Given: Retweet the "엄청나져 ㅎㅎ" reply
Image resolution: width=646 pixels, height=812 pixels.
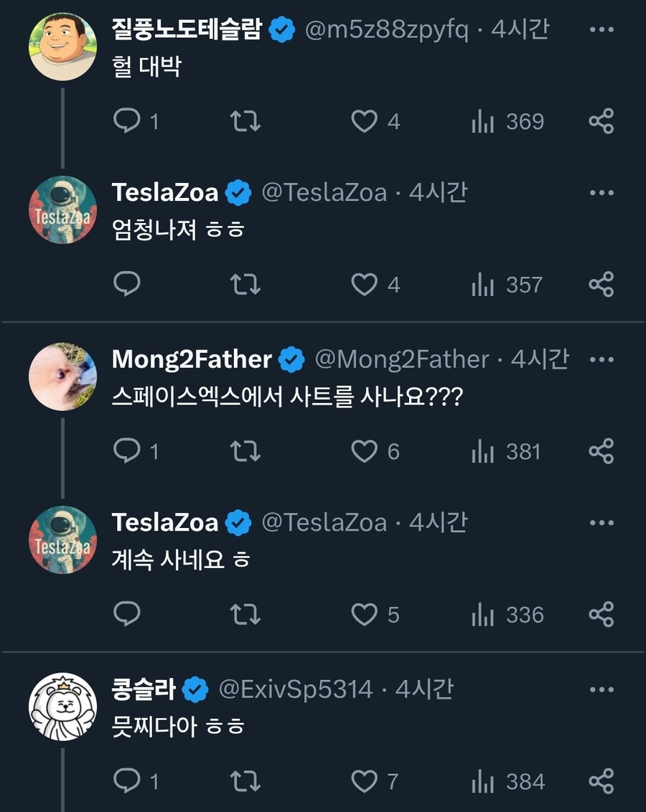Looking at the screenshot, I should pyautogui.click(x=245, y=285).
